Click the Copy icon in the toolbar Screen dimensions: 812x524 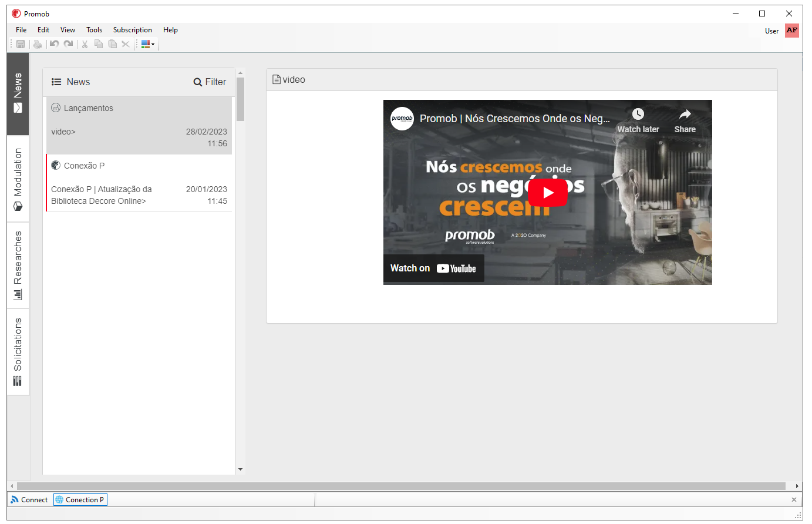99,44
